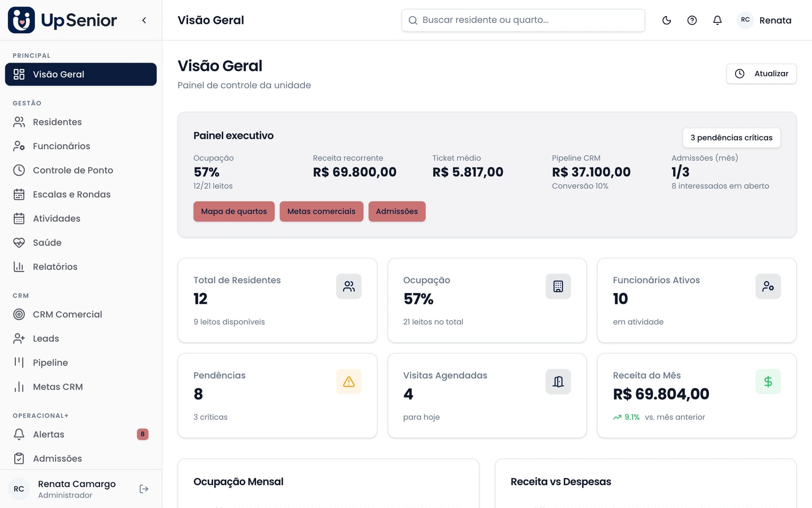The width and height of the screenshot is (812, 508).
Task: Focus the resident or room search field
Action: click(523, 20)
